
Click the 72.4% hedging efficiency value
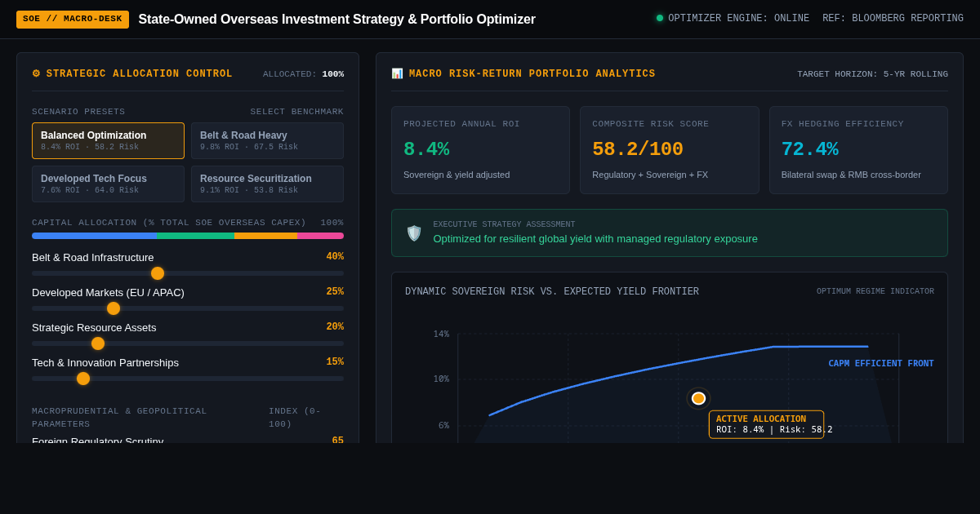(810, 149)
